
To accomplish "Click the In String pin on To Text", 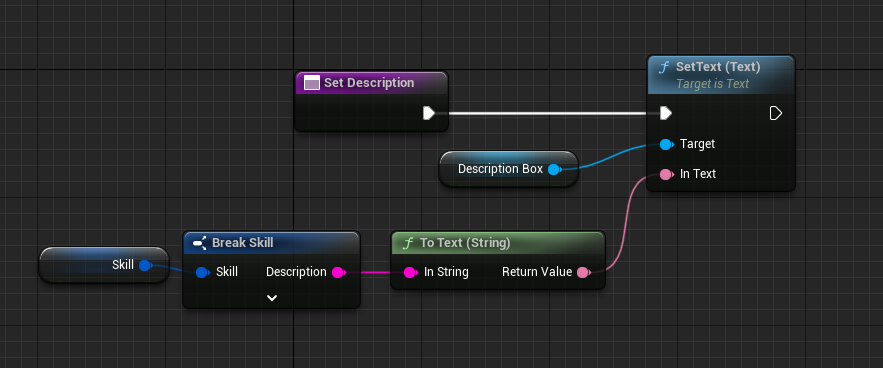I will pos(411,272).
